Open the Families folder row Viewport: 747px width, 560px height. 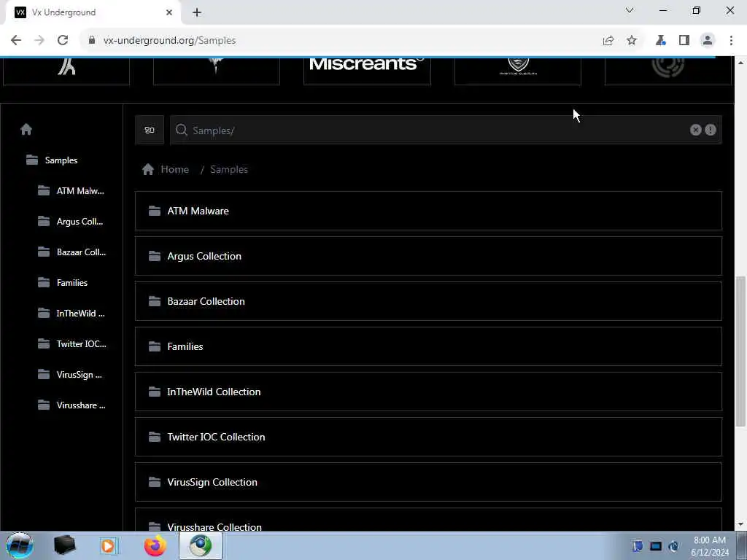(428, 346)
